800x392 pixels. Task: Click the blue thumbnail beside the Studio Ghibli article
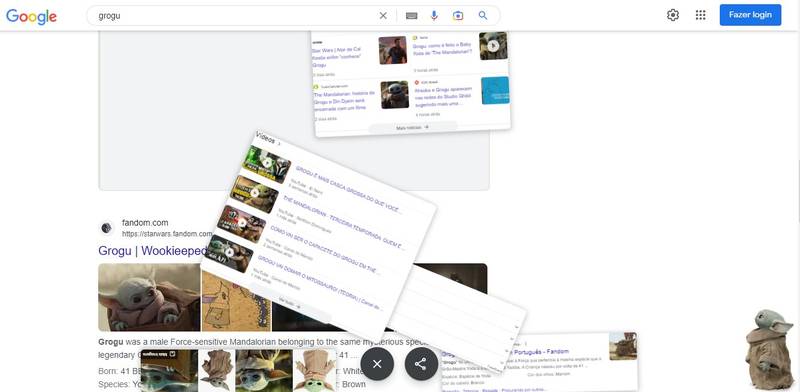(495, 90)
